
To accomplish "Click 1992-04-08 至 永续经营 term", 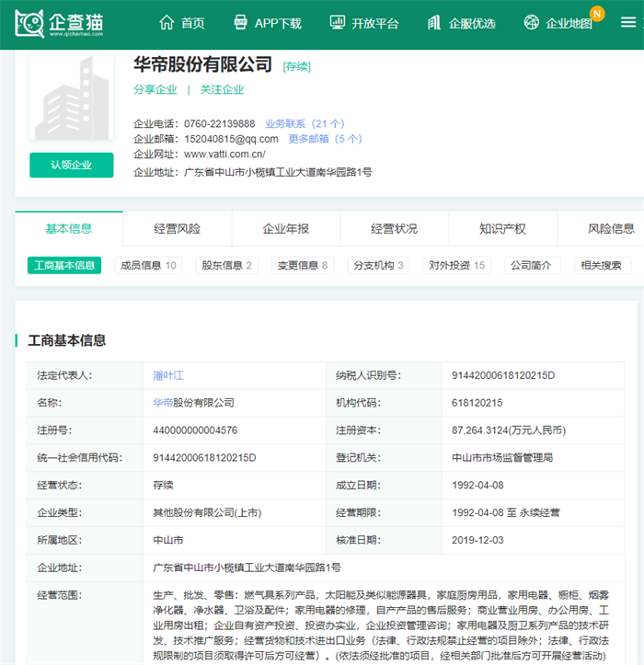I will pos(506,512).
